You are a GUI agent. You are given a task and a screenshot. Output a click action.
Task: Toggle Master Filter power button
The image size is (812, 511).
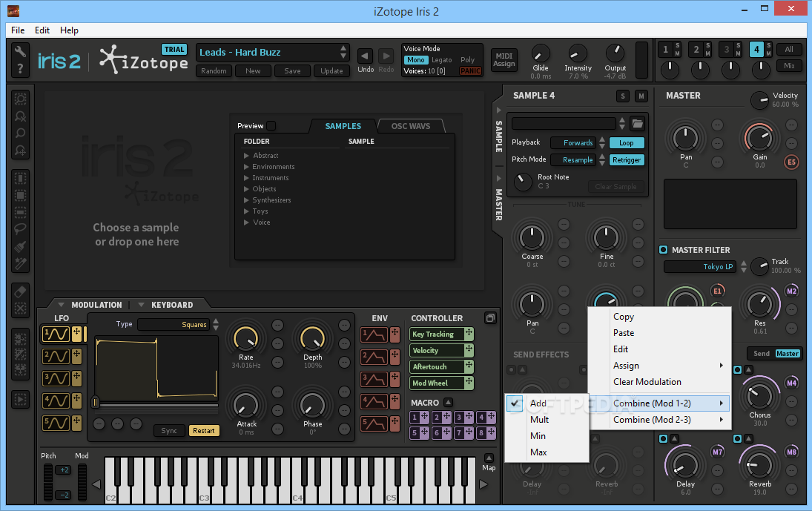click(663, 249)
